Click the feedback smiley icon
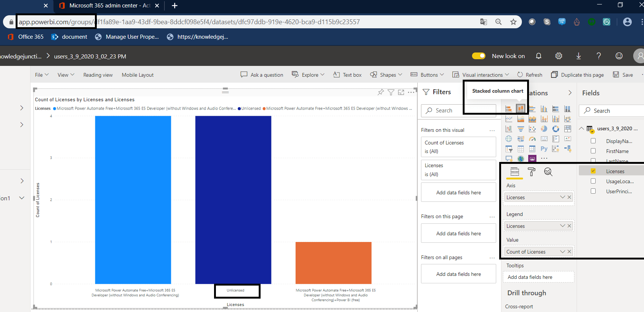 pyautogui.click(x=619, y=56)
